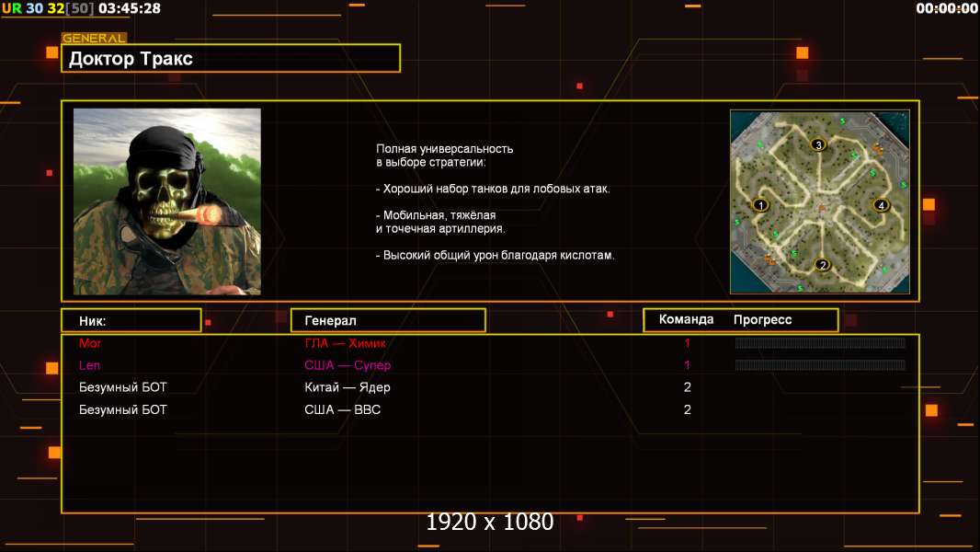This screenshot has height=552, width=980.
Task: Click 'США — Супер' general entry
Action: click(348, 365)
